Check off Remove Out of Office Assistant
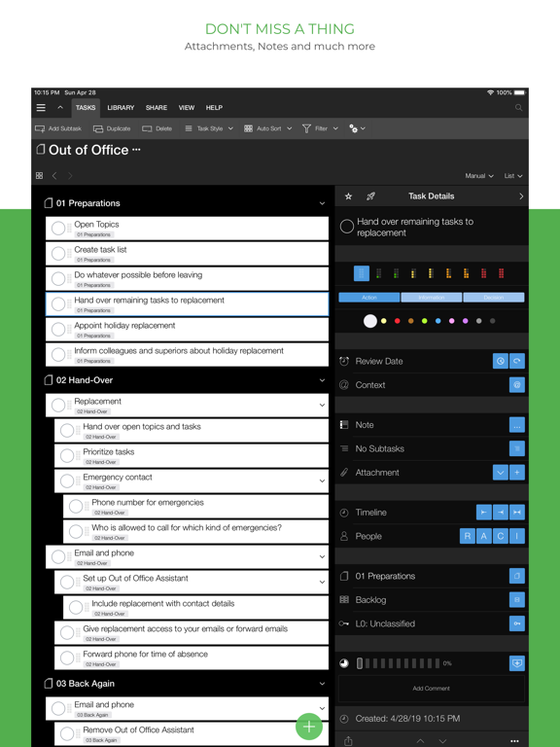This screenshot has width=560, height=747. 67,733
